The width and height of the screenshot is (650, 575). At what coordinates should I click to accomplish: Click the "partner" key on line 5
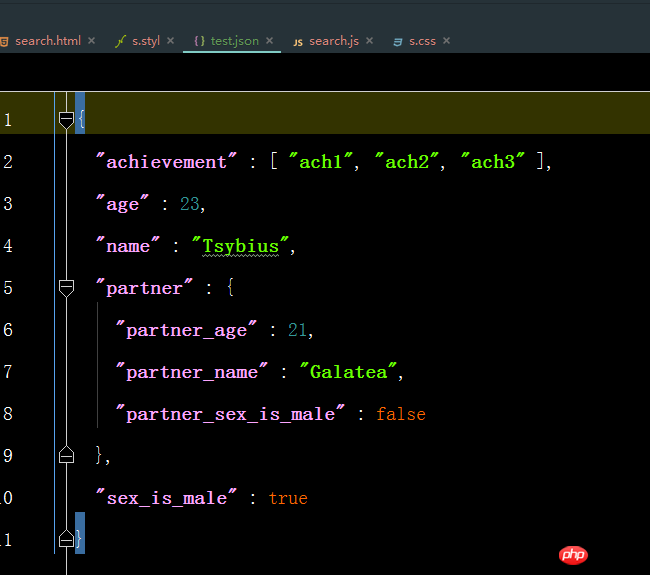144,288
